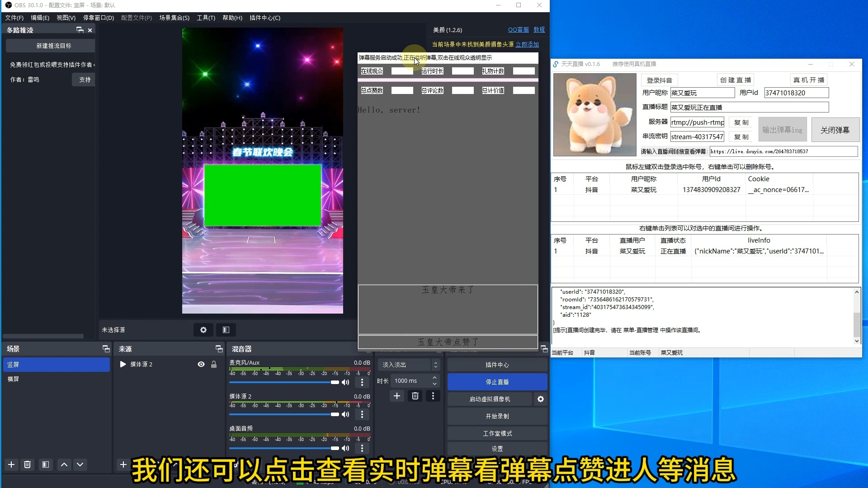
Task: Open OBS 设置 button
Action: (x=497, y=449)
